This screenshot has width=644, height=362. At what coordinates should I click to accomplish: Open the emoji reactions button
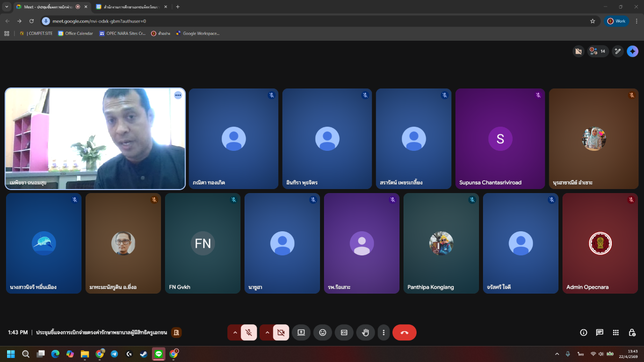(x=323, y=332)
